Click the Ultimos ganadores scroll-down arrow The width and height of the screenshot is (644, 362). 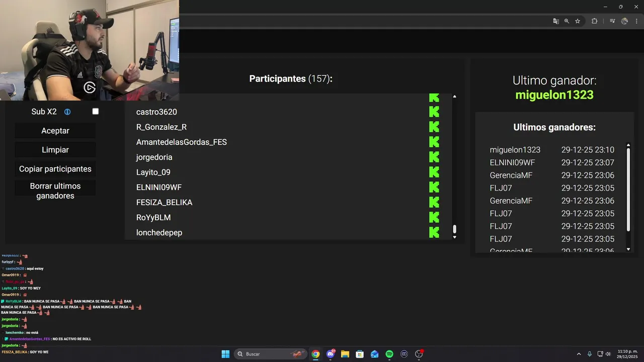pyautogui.click(x=628, y=249)
